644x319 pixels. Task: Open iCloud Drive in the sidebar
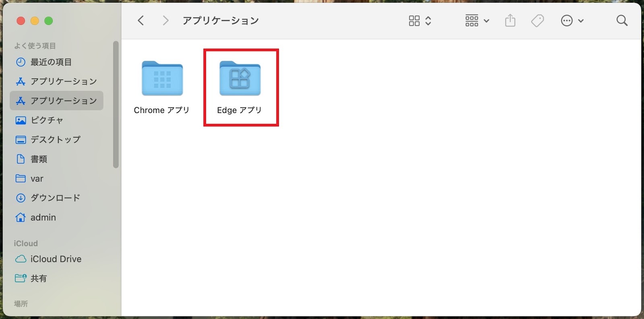56,259
